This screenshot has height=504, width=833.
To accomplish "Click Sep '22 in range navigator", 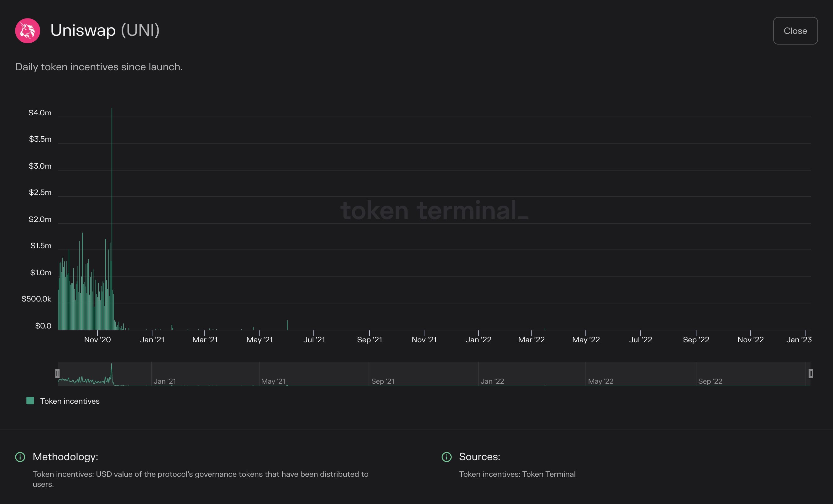I will click(710, 381).
